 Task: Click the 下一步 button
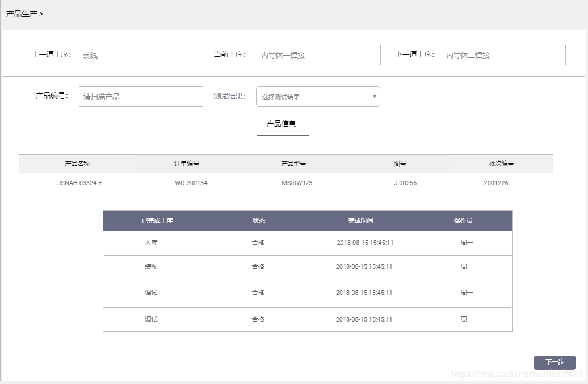coord(555,362)
